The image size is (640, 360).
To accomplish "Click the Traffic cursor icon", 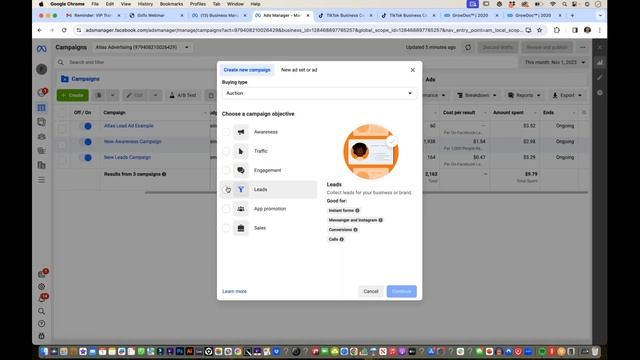I will pos(241,151).
